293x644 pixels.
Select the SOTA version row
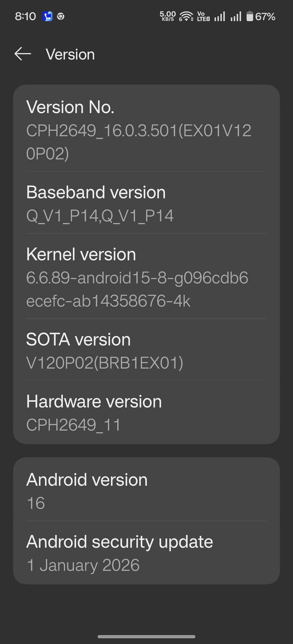(146, 351)
